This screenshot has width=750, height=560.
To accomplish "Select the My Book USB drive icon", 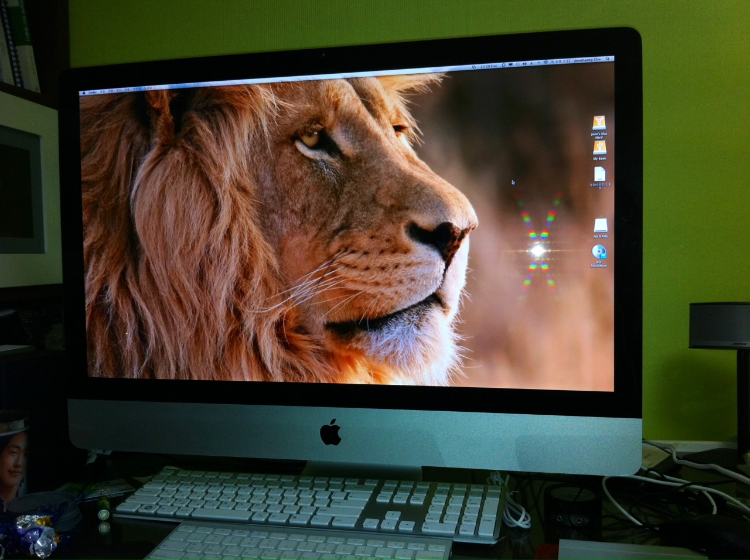I will click(599, 149).
